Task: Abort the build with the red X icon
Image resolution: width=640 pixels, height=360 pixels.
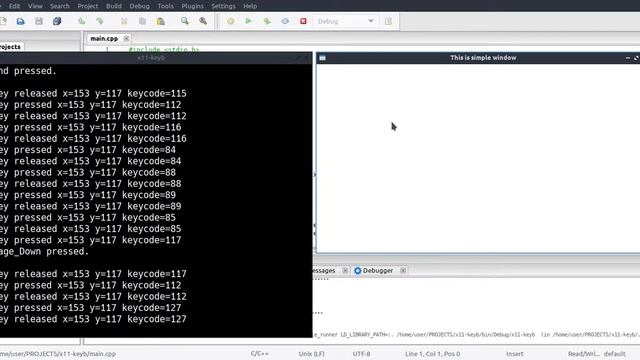Action: (x=303, y=21)
